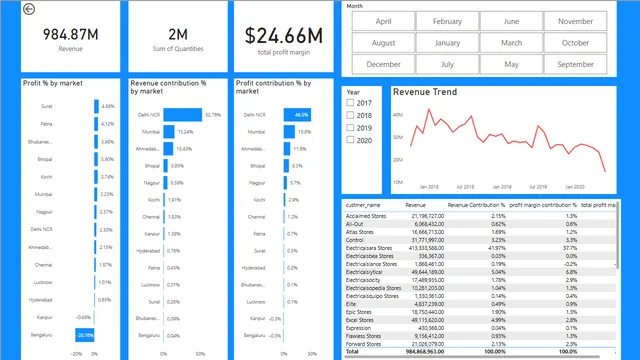
Task: Select Mumbai bar in Profit contribution chart
Action: [x=289, y=132]
